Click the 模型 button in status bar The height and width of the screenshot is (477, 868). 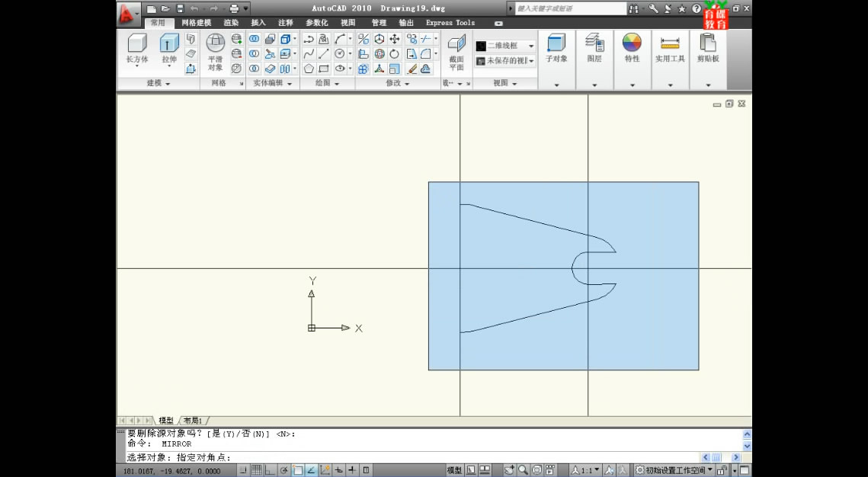tap(454, 470)
